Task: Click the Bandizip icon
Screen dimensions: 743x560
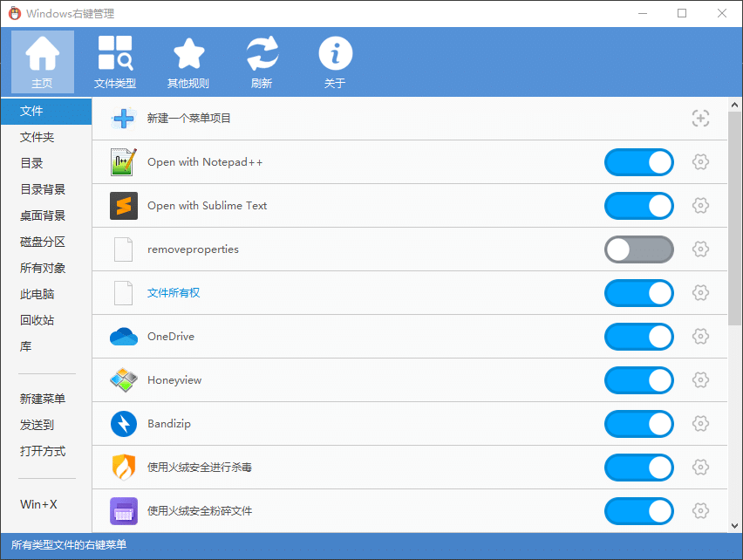Action: 124,424
